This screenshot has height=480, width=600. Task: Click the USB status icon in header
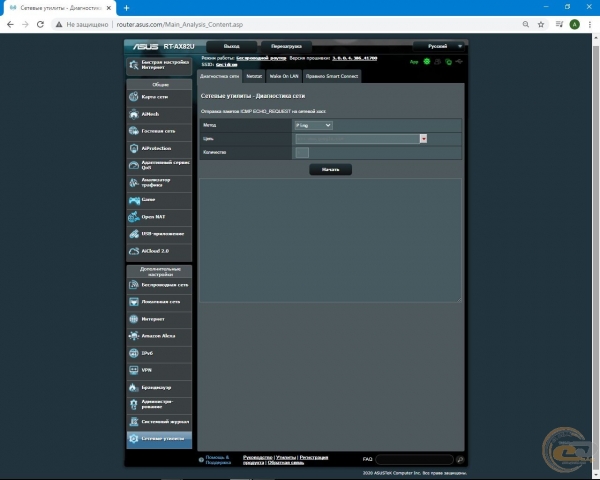pos(459,62)
